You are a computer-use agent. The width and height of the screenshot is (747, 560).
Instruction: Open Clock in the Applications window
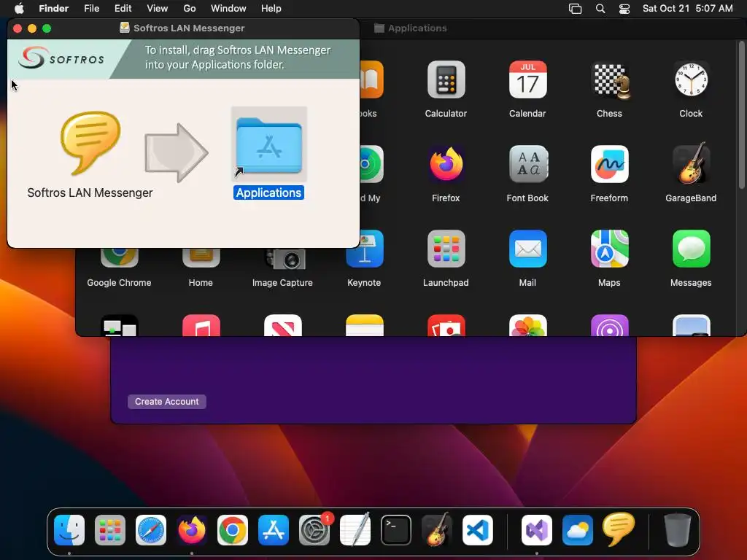691,79
